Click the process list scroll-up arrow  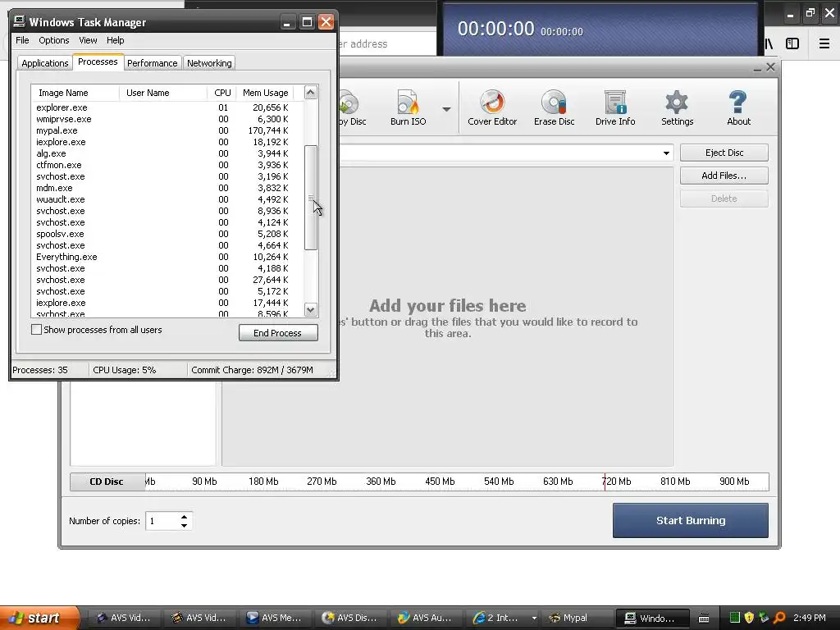[311, 93]
